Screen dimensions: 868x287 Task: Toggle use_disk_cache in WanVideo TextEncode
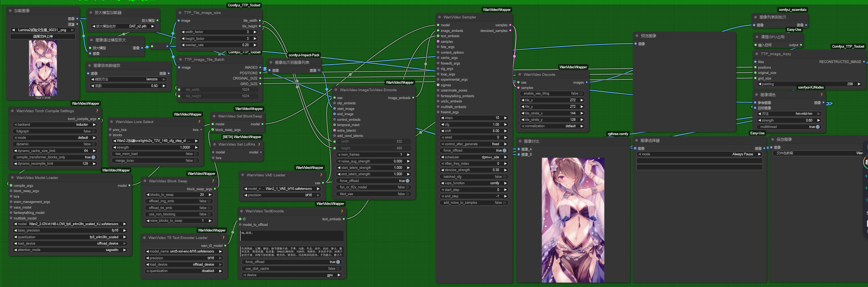[x=338, y=269]
